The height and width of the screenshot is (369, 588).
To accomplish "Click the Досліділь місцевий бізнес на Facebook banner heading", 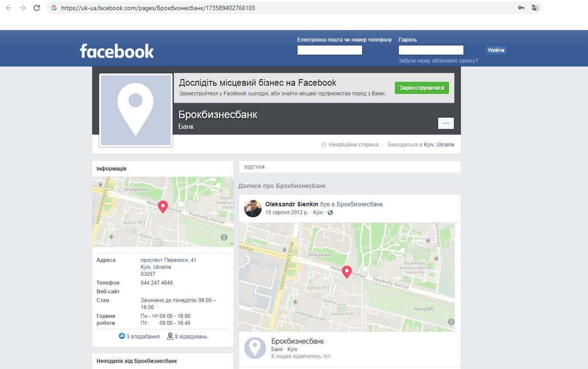I will pyautogui.click(x=258, y=83).
